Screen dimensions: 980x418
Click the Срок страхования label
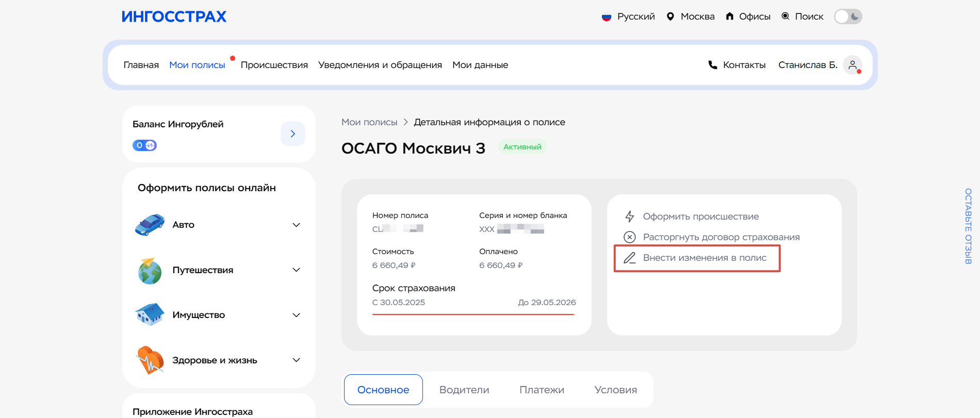click(414, 288)
